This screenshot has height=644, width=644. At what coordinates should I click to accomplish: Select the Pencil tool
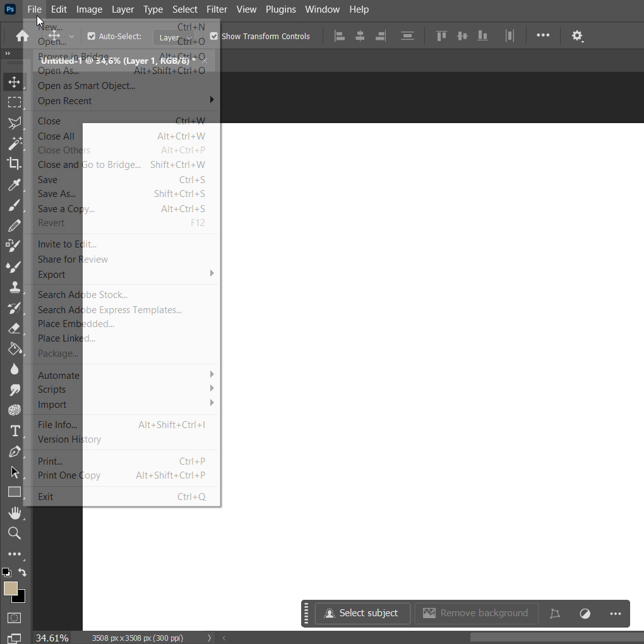[15, 225]
